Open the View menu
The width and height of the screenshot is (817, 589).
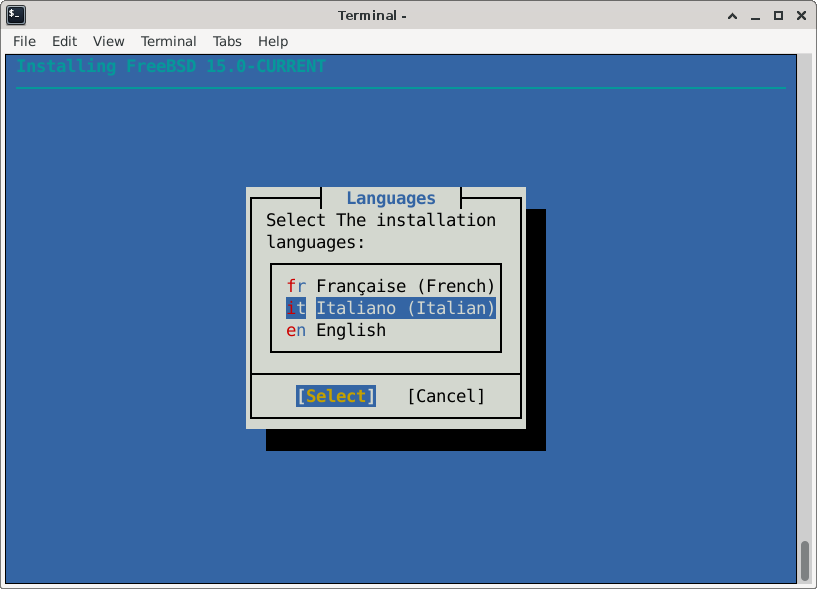pyautogui.click(x=108, y=41)
